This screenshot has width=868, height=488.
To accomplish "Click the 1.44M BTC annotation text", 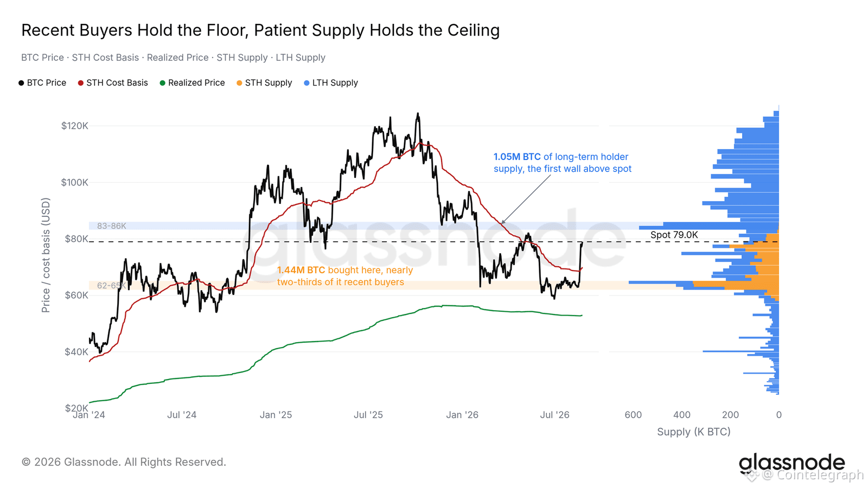I will pyautogui.click(x=301, y=270).
